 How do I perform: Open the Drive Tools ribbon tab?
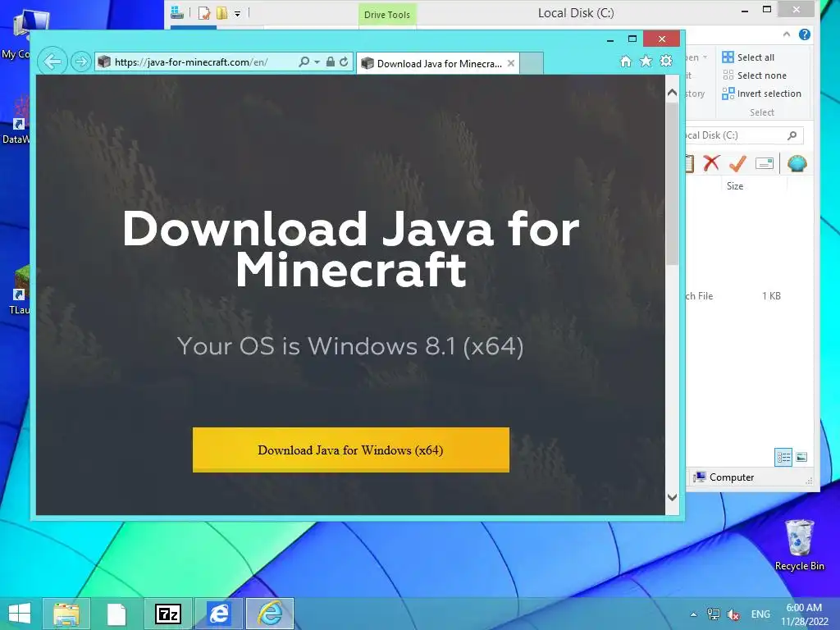pos(387,15)
